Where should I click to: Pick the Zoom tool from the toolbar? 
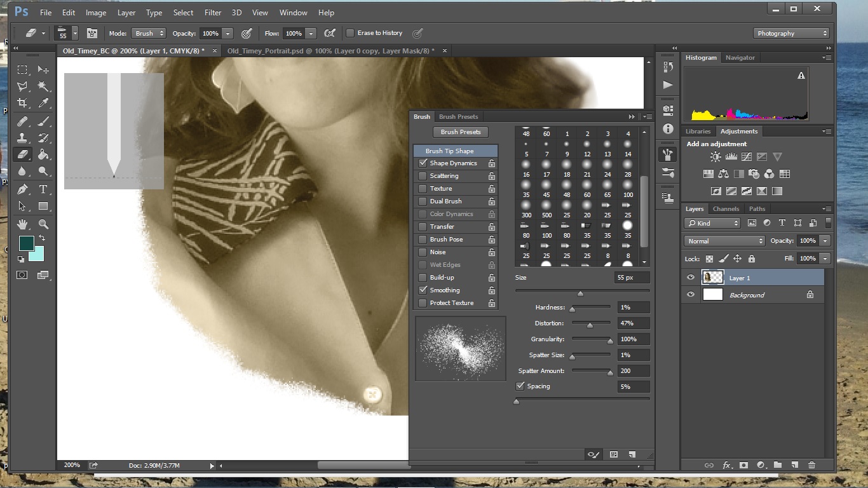pos(44,223)
